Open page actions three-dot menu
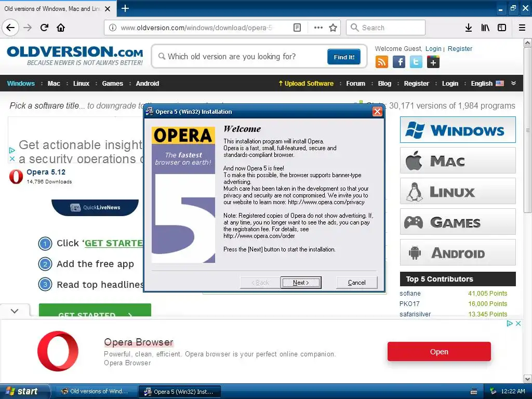The image size is (532, 399). pos(318,28)
